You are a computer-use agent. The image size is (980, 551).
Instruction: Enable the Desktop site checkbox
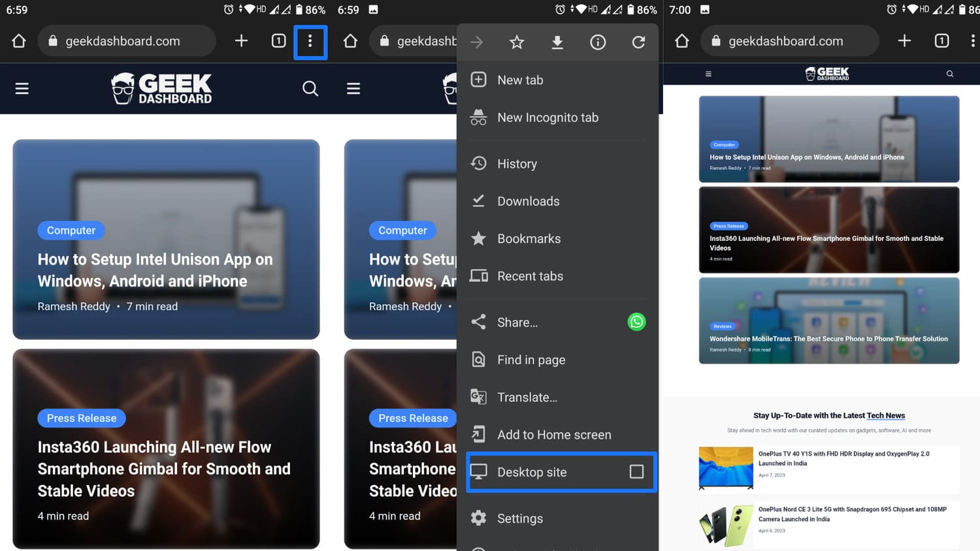[x=636, y=471]
